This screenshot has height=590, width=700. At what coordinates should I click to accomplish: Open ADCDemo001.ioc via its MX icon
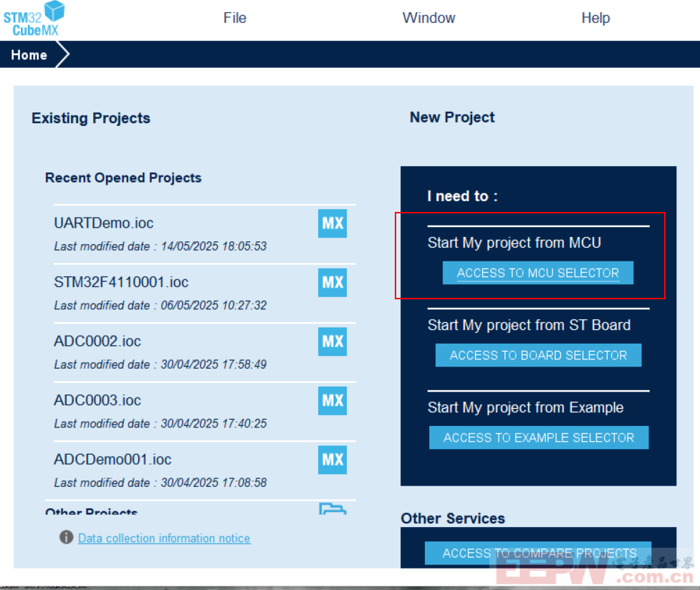(332, 460)
